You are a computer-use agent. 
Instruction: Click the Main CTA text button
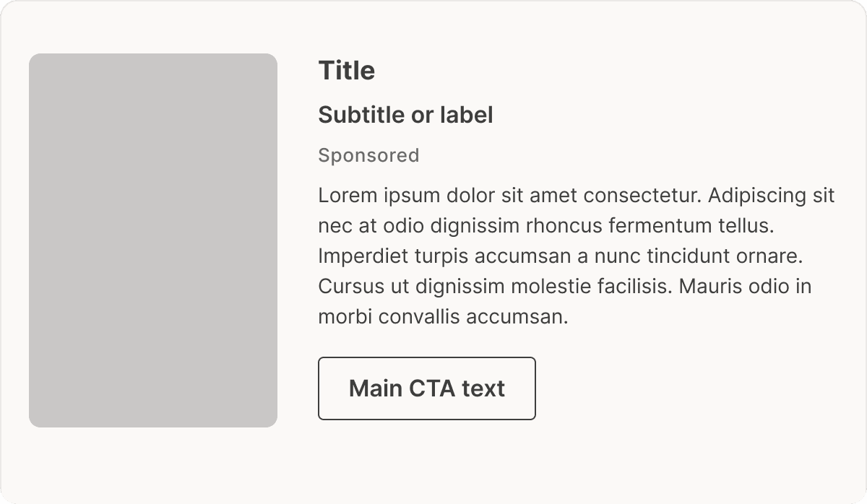pyautogui.click(x=427, y=388)
